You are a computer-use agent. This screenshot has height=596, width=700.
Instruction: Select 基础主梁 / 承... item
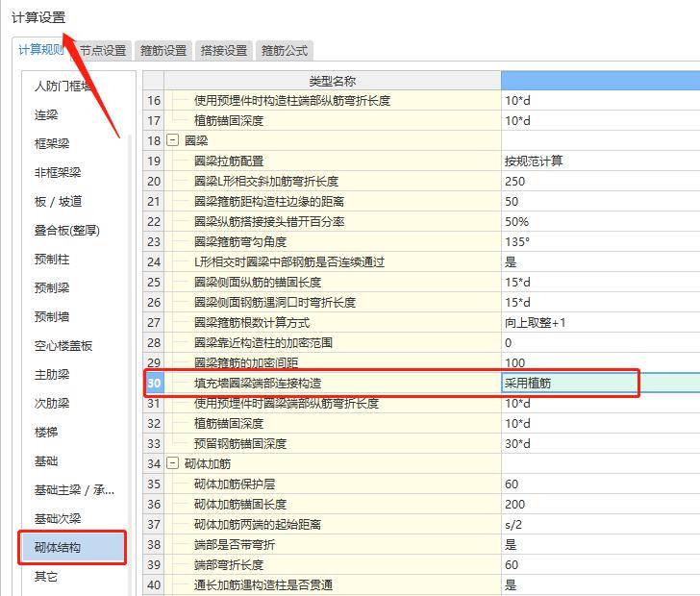coord(75,490)
